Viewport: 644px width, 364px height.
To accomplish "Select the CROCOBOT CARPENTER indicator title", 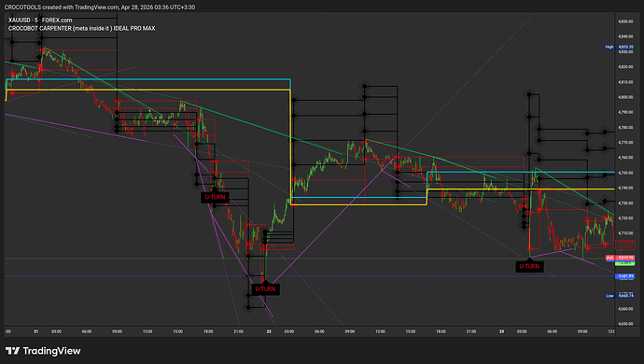I will click(82, 28).
